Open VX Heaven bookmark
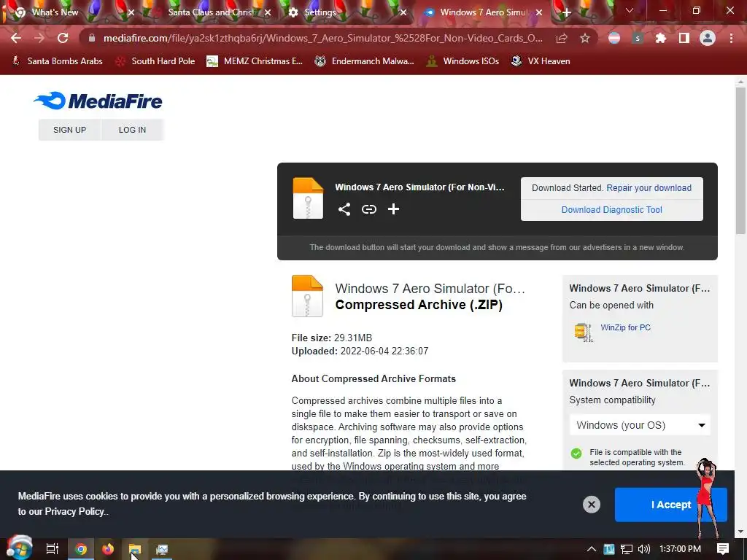The image size is (747, 560). pyautogui.click(x=541, y=61)
